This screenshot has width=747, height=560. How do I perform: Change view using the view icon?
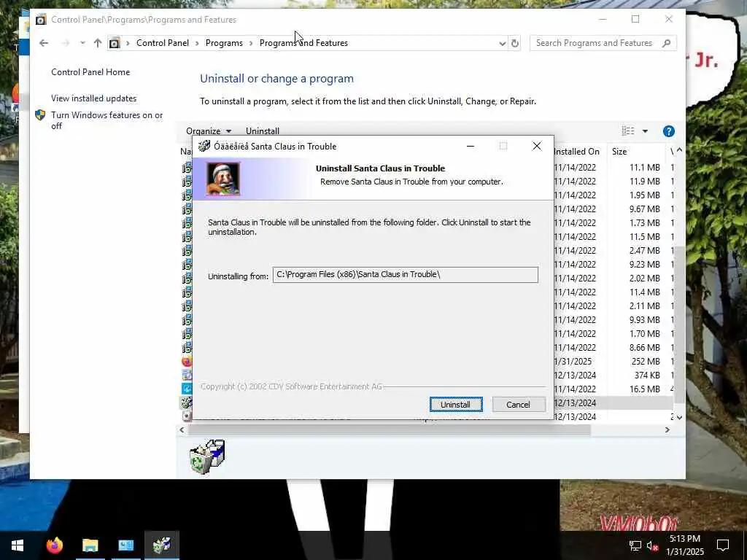pos(628,131)
